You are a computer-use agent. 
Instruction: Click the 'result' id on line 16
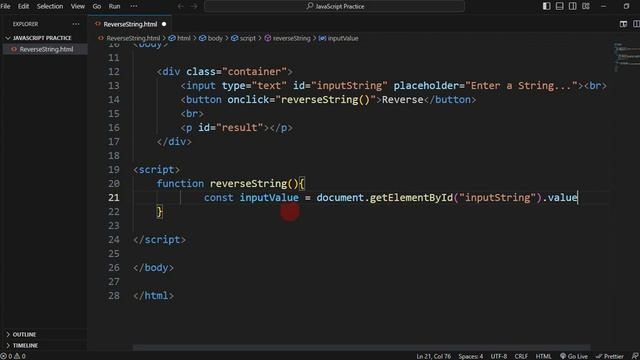pos(240,127)
